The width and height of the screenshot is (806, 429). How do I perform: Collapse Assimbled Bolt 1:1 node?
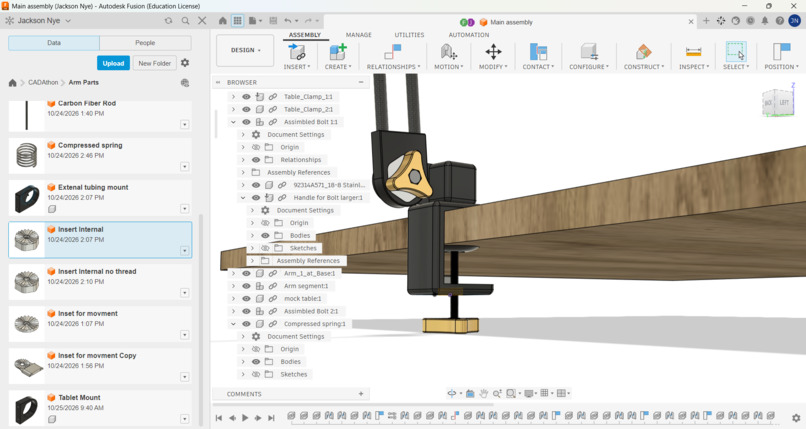tap(233, 122)
